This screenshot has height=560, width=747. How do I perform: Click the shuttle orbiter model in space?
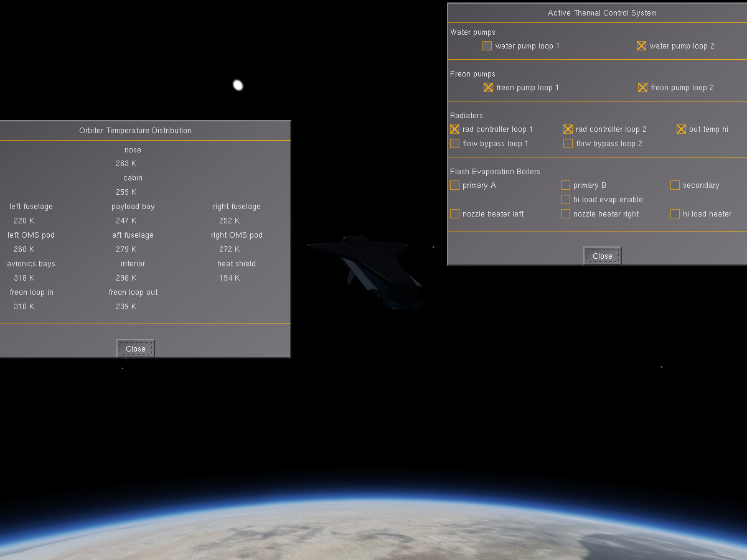pos(369,271)
